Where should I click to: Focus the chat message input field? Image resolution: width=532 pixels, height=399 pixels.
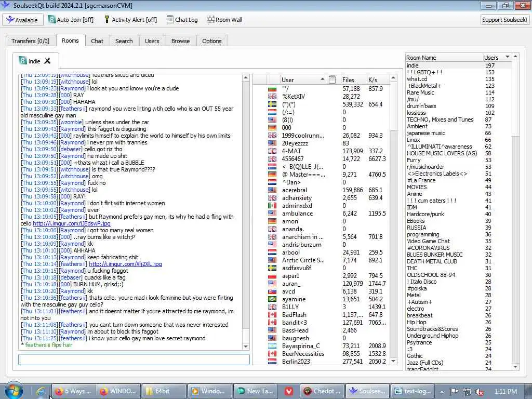[x=134, y=360]
